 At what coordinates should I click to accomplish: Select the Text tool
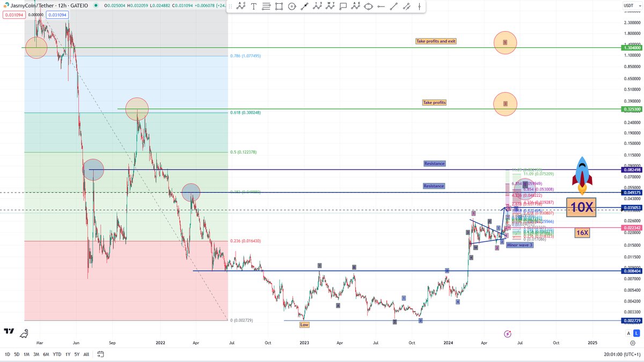(x=254, y=6)
